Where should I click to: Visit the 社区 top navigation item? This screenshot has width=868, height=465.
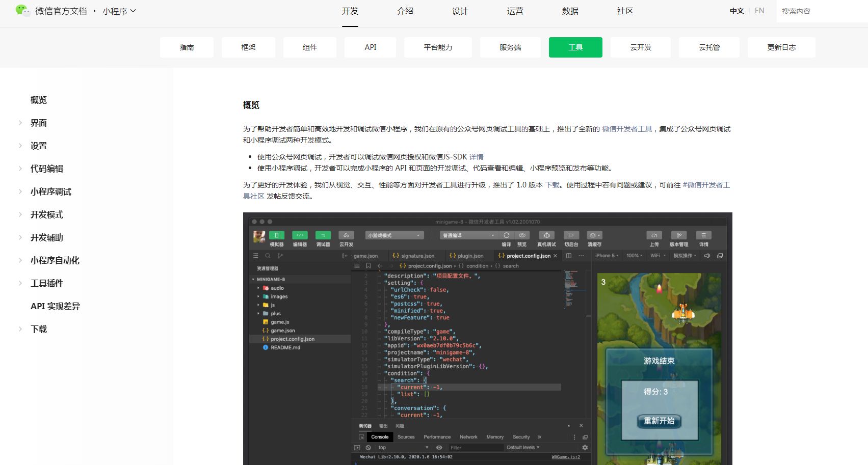tap(625, 11)
